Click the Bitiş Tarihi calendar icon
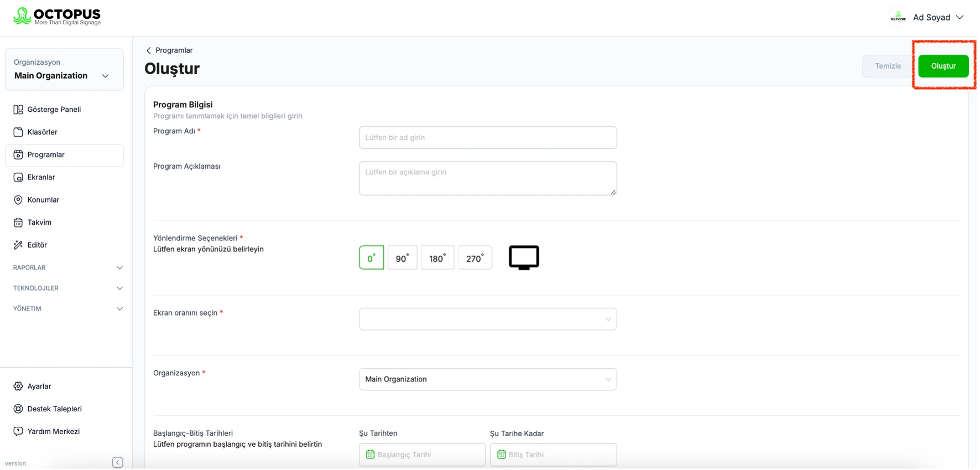 502,455
